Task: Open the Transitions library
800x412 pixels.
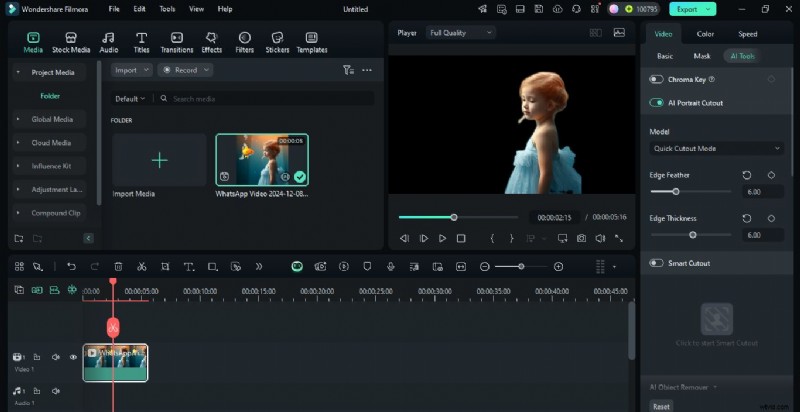Action: coord(177,42)
